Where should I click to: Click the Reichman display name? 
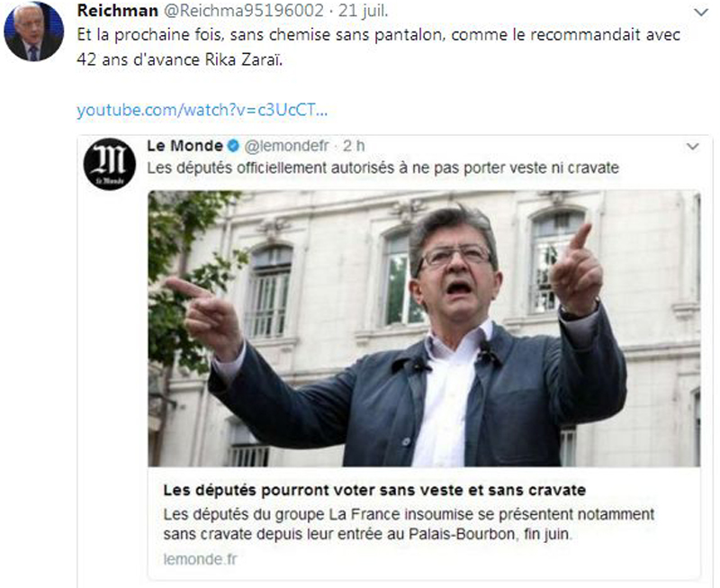(x=118, y=11)
